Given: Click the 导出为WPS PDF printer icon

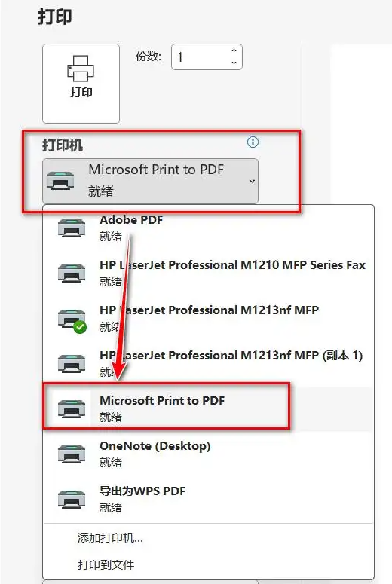Looking at the screenshot, I should click(x=72, y=499).
